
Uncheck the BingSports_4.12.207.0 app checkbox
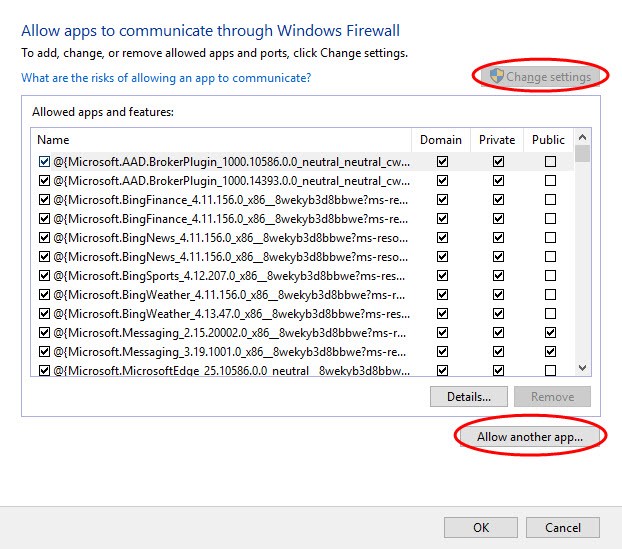pyautogui.click(x=44, y=275)
